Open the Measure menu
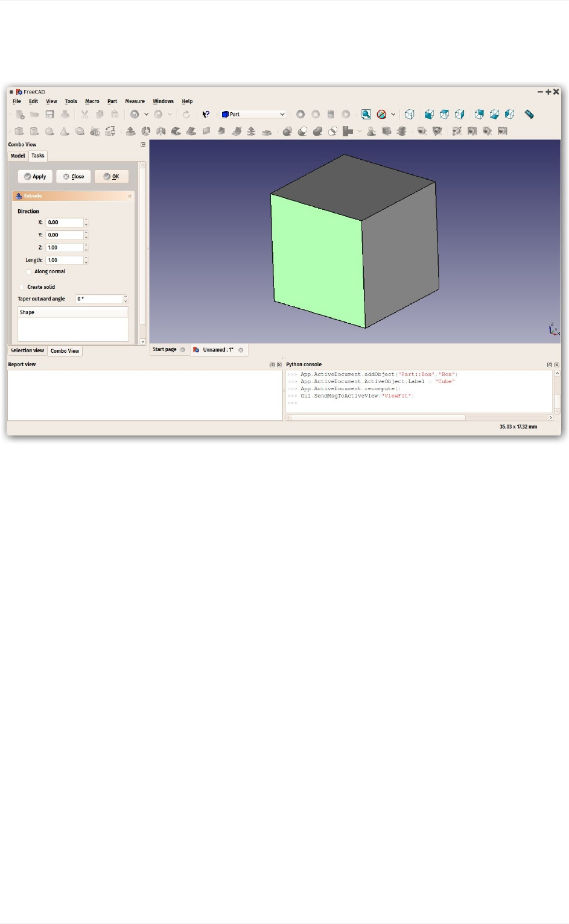This screenshot has width=569, height=924. point(135,101)
